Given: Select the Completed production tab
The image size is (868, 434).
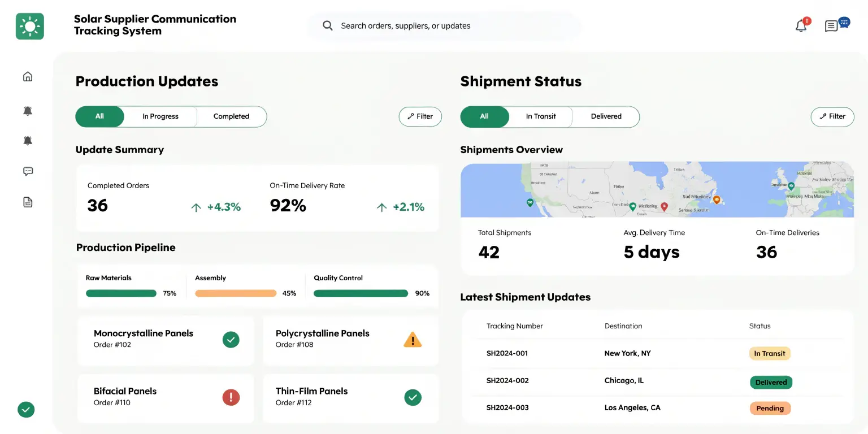Looking at the screenshot, I should (x=231, y=116).
